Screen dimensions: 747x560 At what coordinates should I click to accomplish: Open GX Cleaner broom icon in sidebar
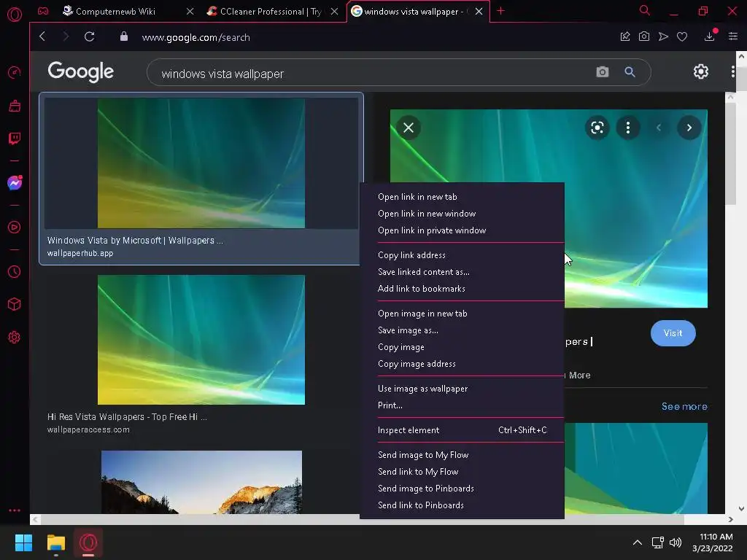(x=15, y=106)
